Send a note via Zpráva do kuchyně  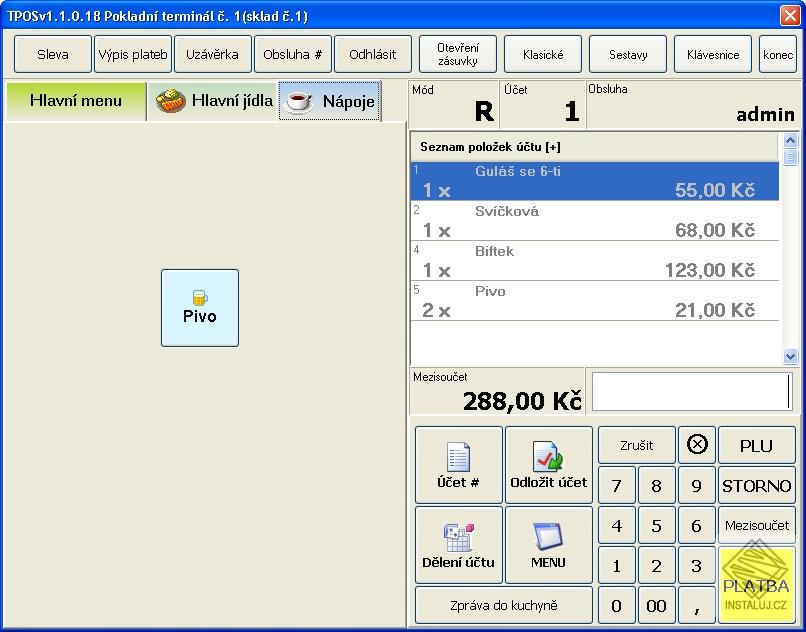pos(503,605)
